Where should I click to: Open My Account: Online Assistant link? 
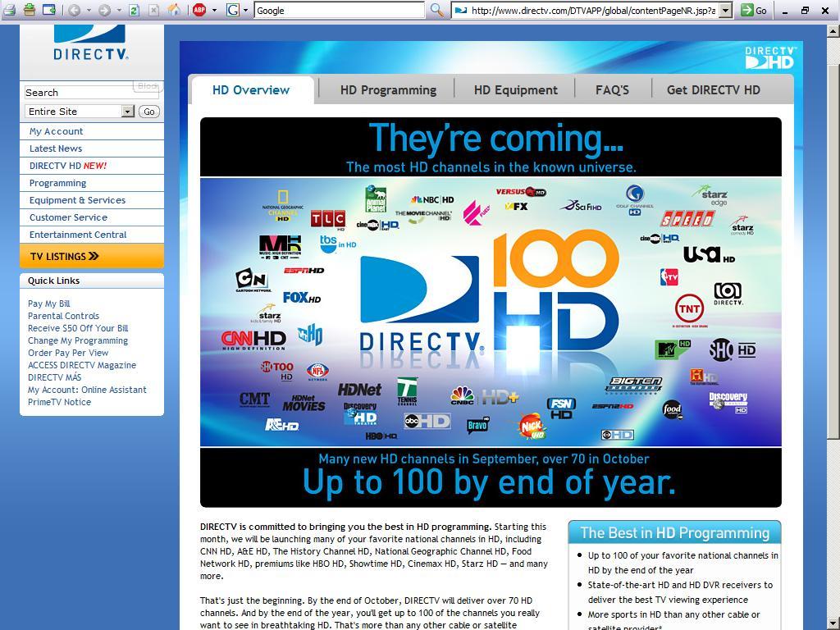tap(87, 390)
